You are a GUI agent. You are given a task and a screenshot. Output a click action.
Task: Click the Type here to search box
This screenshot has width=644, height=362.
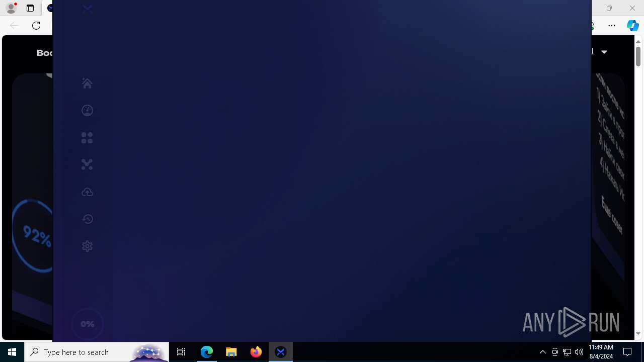tap(97, 352)
